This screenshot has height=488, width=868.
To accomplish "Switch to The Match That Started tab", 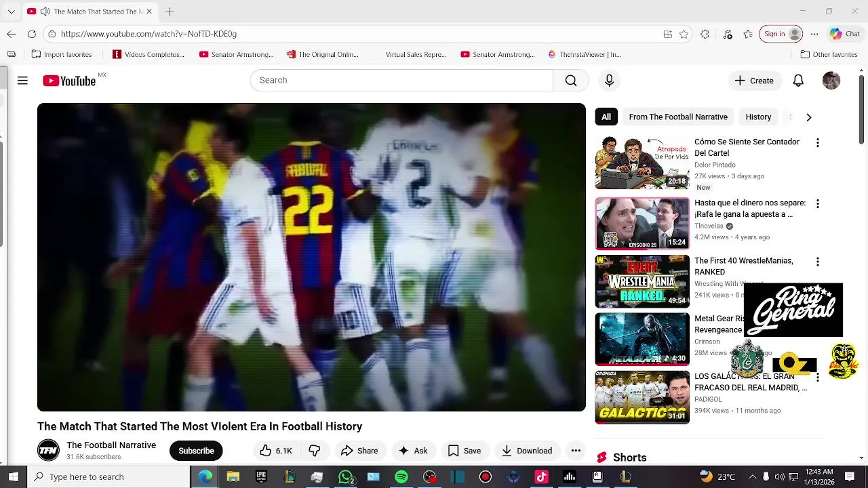I will click(x=90, y=12).
